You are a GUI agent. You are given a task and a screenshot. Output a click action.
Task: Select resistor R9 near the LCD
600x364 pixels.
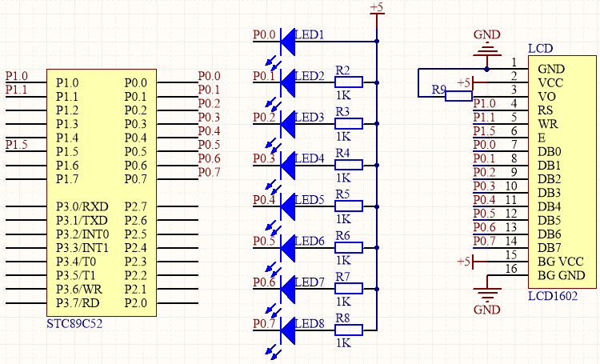pyautogui.click(x=458, y=97)
